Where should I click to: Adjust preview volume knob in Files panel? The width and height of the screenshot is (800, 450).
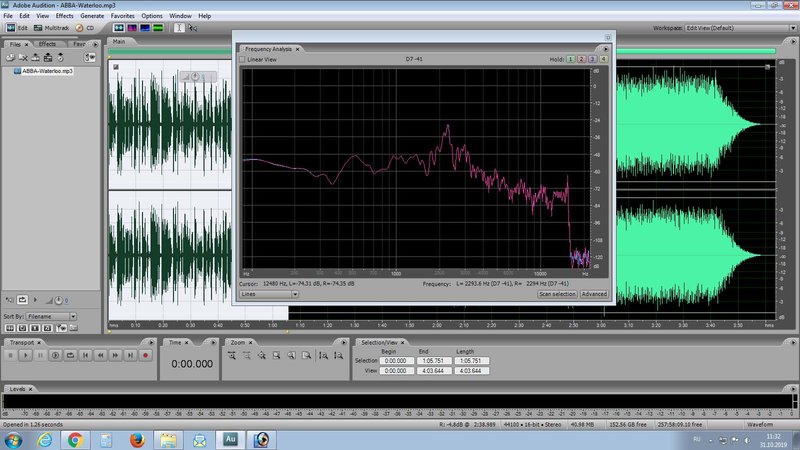[58, 301]
